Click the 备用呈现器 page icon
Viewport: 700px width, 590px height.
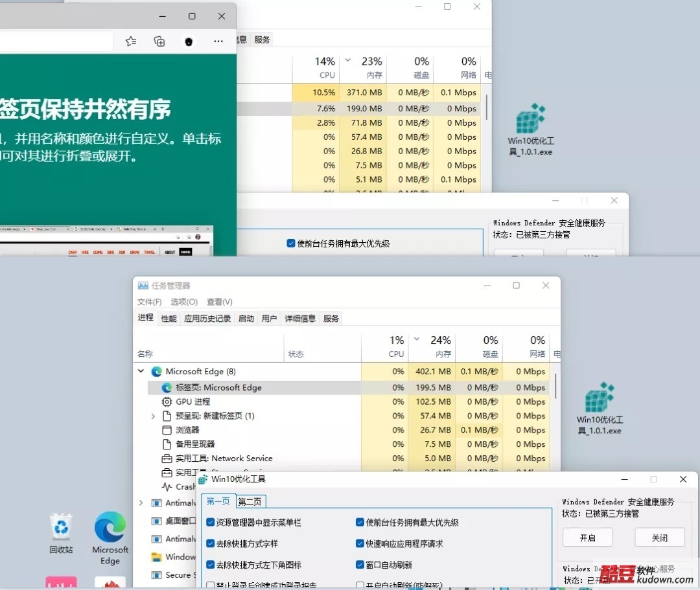(x=167, y=444)
